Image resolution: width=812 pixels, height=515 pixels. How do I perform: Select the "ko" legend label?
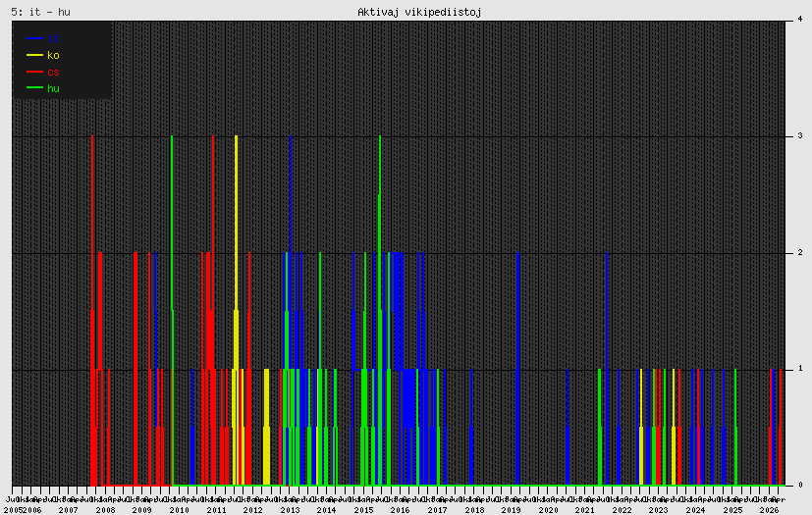(x=53, y=55)
